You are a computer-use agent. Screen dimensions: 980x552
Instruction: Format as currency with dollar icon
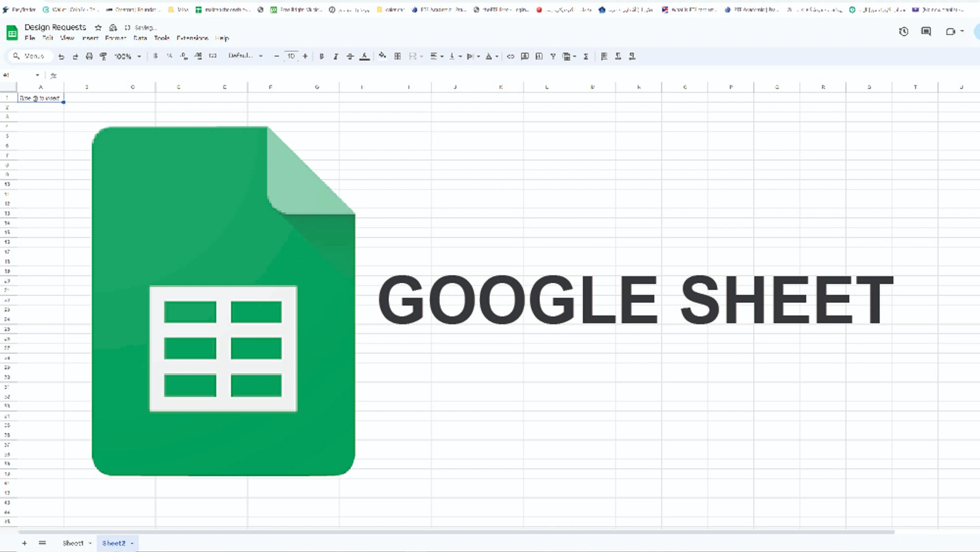click(156, 56)
